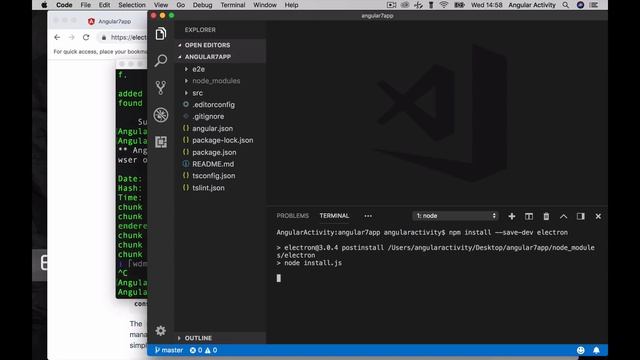Open the Manage gear in the activity bar
Screen dimensions: 640x360
click(161, 331)
